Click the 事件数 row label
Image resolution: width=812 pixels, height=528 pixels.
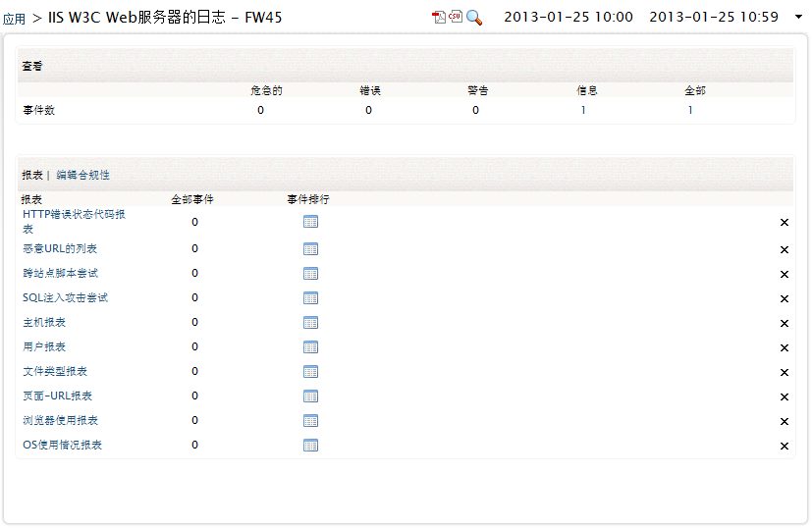(38, 110)
